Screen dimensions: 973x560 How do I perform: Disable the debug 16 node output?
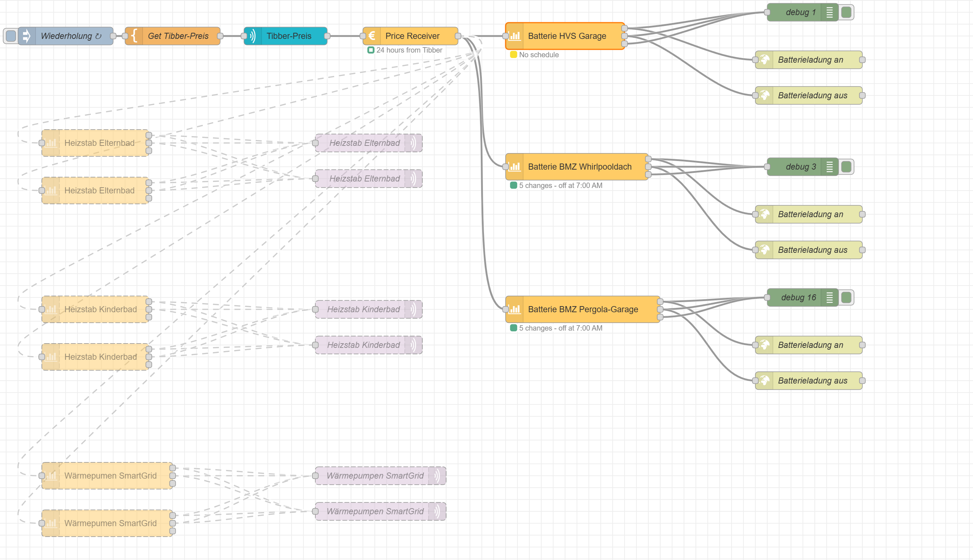tap(846, 297)
